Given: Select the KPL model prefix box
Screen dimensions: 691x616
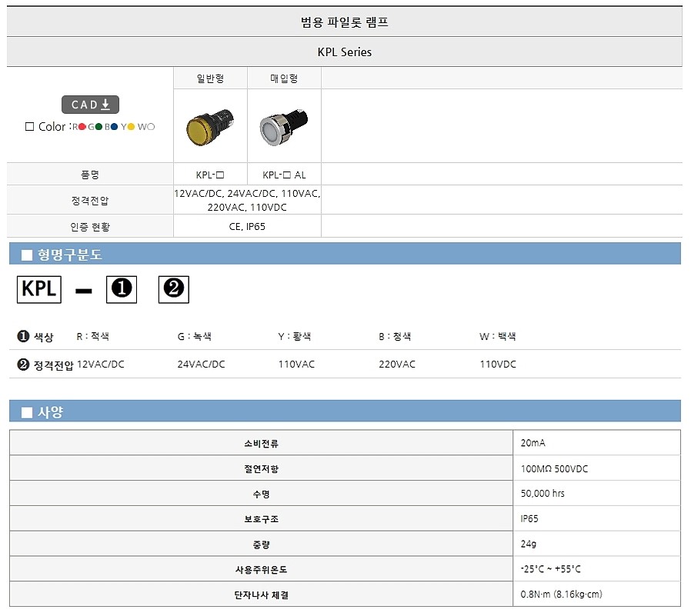Looking at the screenshot, I should tap(38, 289).
